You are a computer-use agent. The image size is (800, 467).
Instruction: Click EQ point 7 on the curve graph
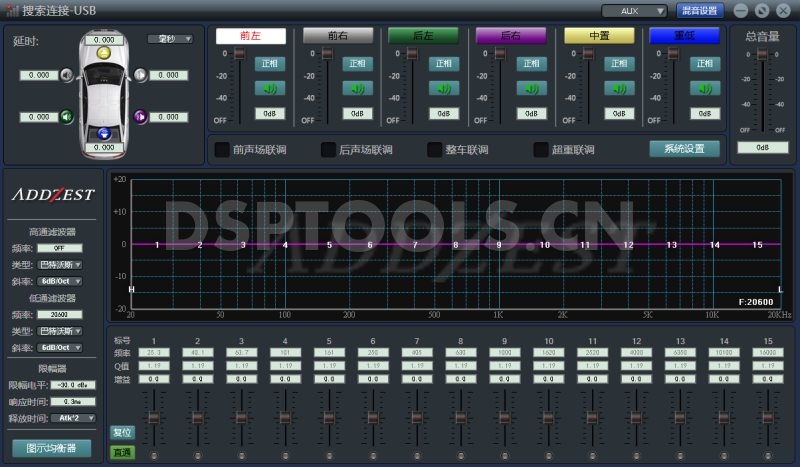click(x=415, y=244)
